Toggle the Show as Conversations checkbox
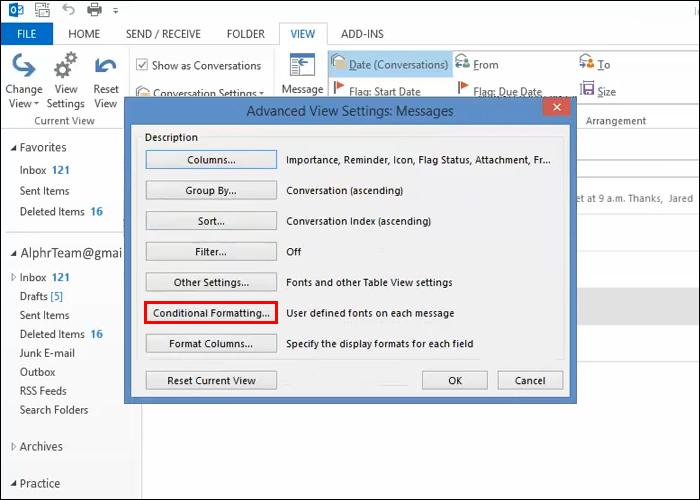This screenshot has width=700, height=500. (142, 65)
